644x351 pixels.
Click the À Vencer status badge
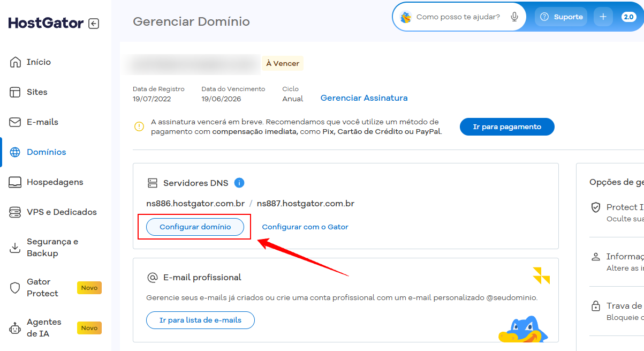[x=283, y=63]
